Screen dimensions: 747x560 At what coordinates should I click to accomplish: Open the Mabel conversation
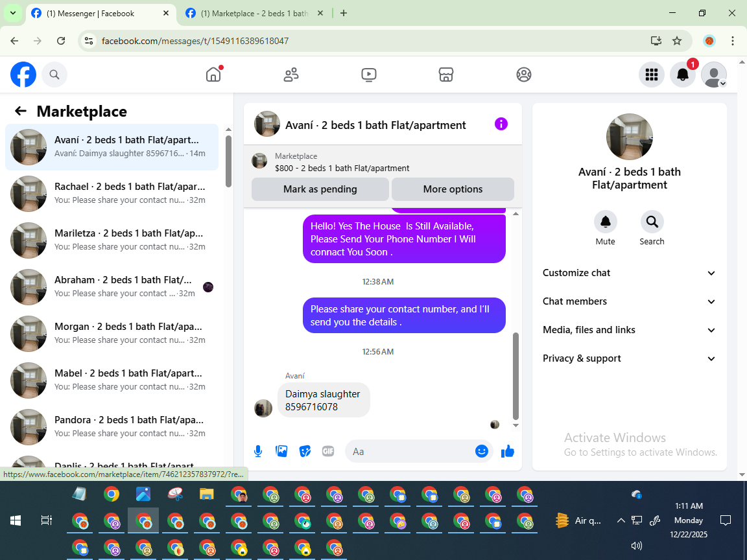pyautogui.click(x=112, y=380)
